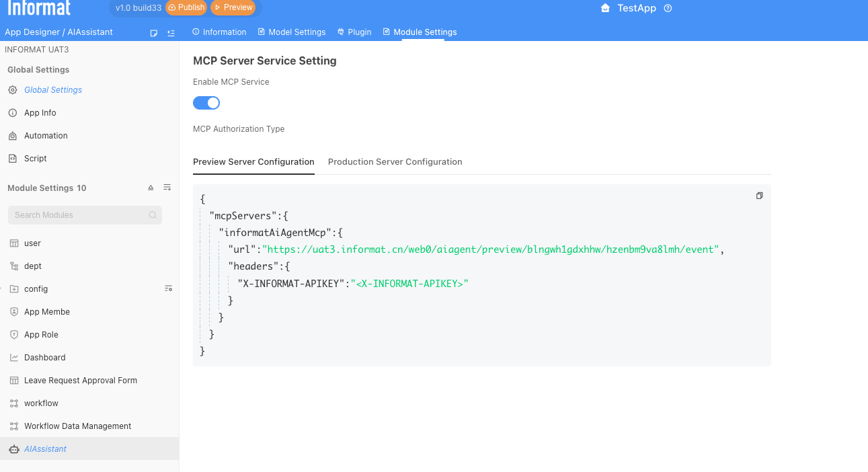
Task: Select the Leave Request Approval Form module
Action: coord(81,381)
